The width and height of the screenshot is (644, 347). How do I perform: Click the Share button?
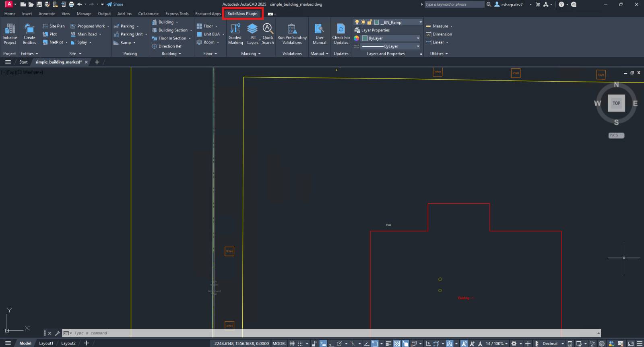(115, 4)
